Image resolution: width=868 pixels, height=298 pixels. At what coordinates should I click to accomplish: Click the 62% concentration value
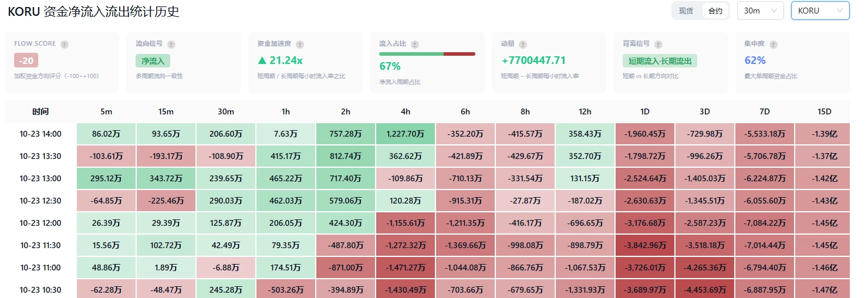(x=755, y=60)
